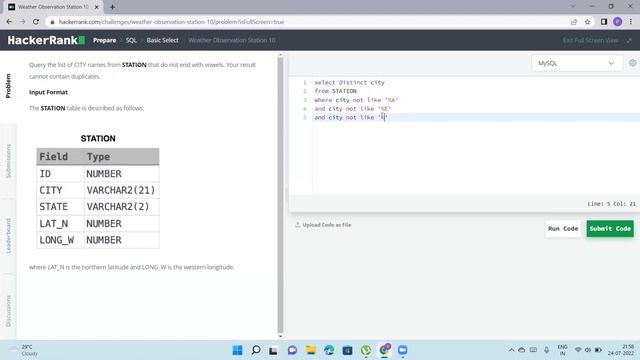640x360 pixels.
Task: Click the 'from STATION' code line
Action: point(336,91)
